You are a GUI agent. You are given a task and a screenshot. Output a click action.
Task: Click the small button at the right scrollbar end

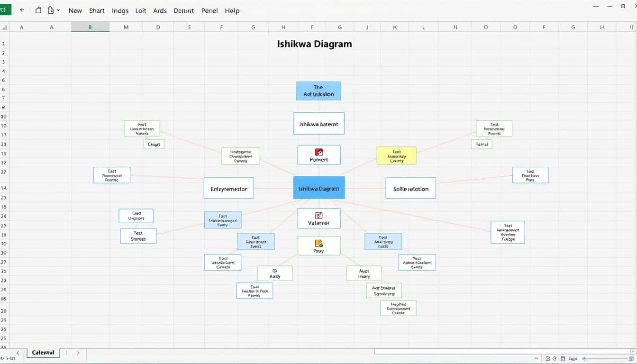(x=633, y=351)
